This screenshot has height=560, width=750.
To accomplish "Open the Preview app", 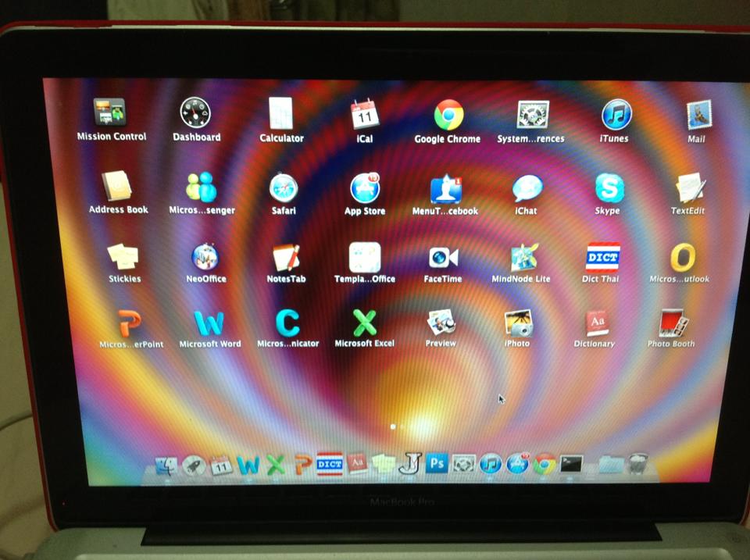I will [x=441, y=321].
